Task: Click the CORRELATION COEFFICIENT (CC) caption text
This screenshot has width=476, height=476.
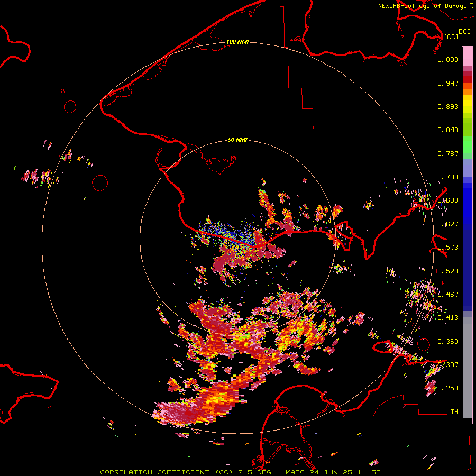Action: tap(167, 472)
